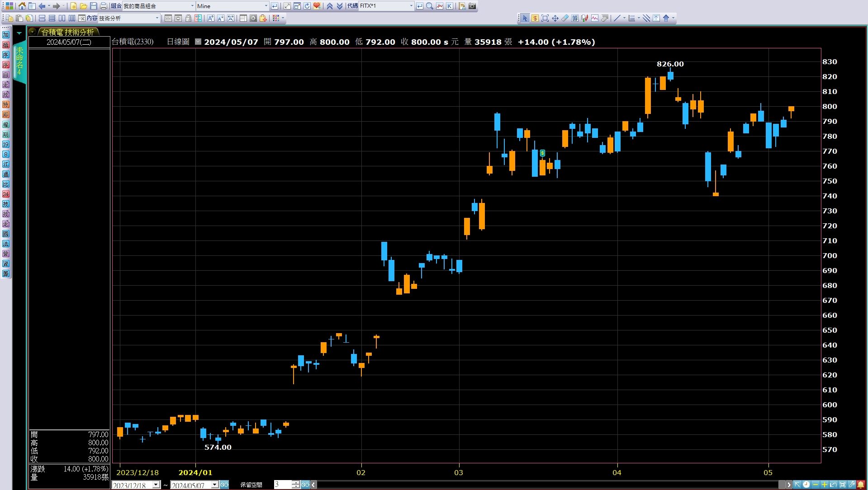Viewport: 868px width, 490px height.
Task: Click the double down chevron icon
Action: [340, 6]
